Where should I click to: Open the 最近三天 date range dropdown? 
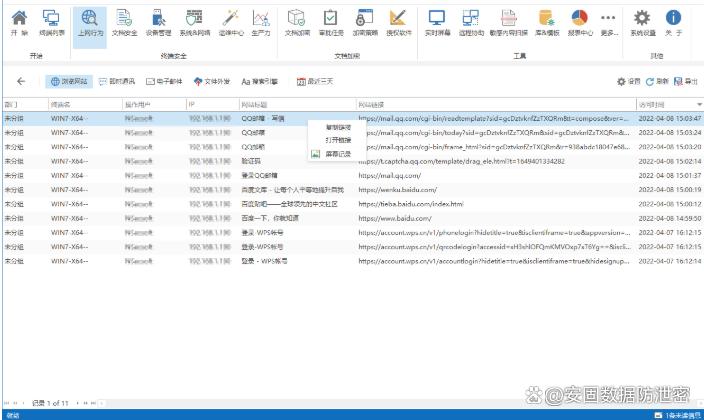click(320, 81)
